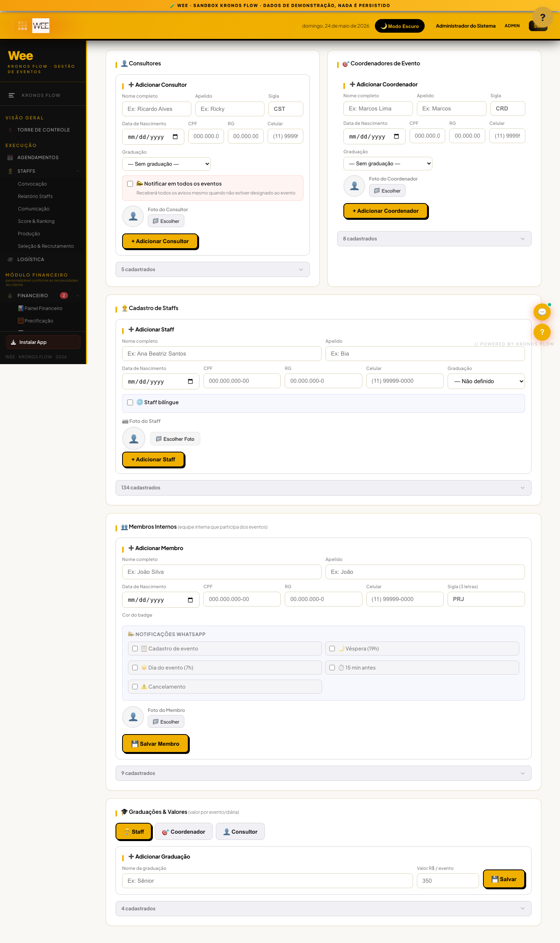Click the coordinator photo avatar placeholder
The height and width of the screenshot is (943, 560).
pyautogui.click(x=354, y=186)
